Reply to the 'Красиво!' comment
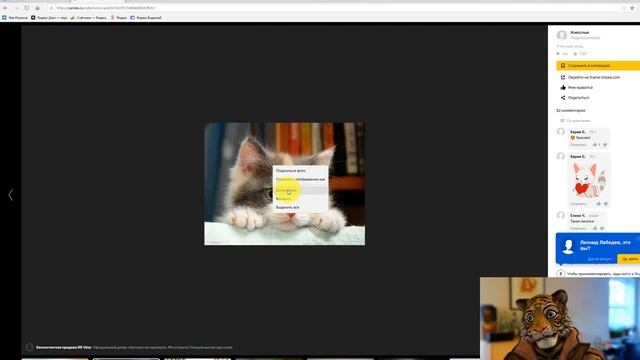Screen dimensions: 640x360 578,145
